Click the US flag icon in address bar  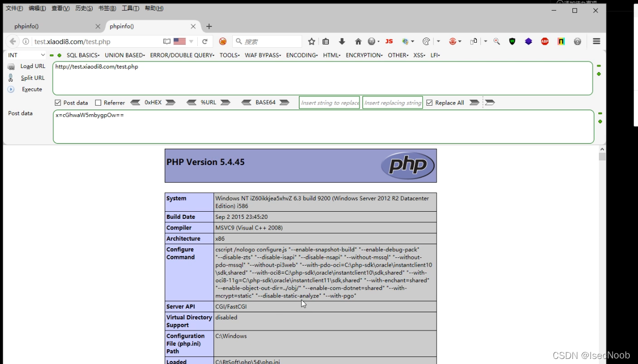179,42
